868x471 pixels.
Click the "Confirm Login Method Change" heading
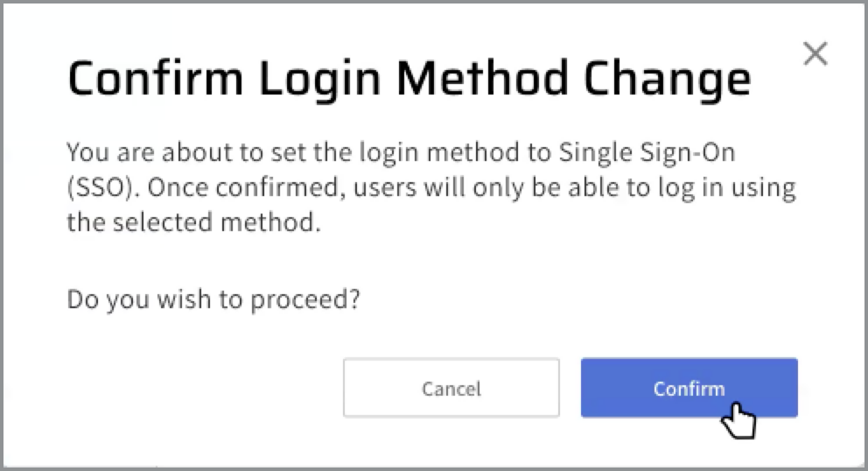tap(409, 80)
